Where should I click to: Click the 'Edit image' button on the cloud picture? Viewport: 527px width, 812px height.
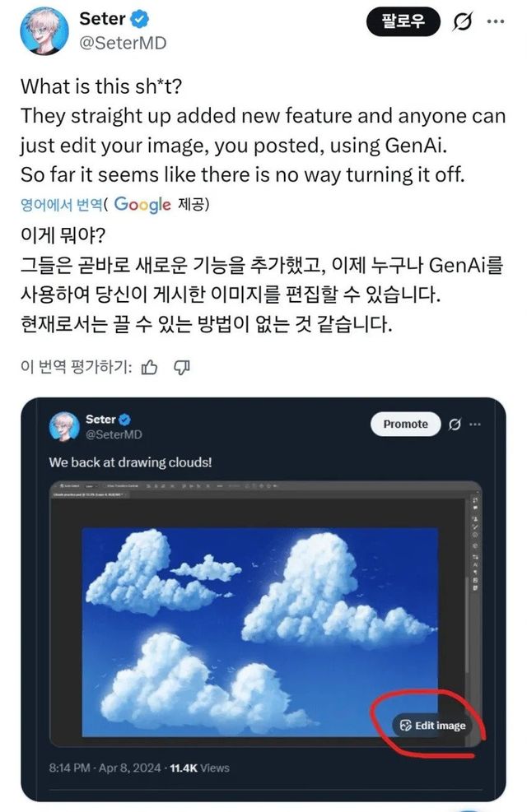432,725
